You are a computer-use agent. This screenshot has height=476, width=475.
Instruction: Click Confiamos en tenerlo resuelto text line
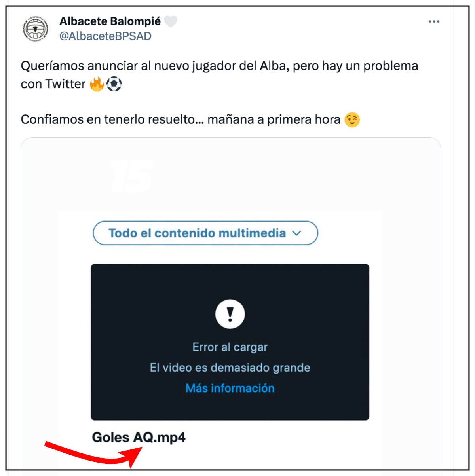(180, 119)
